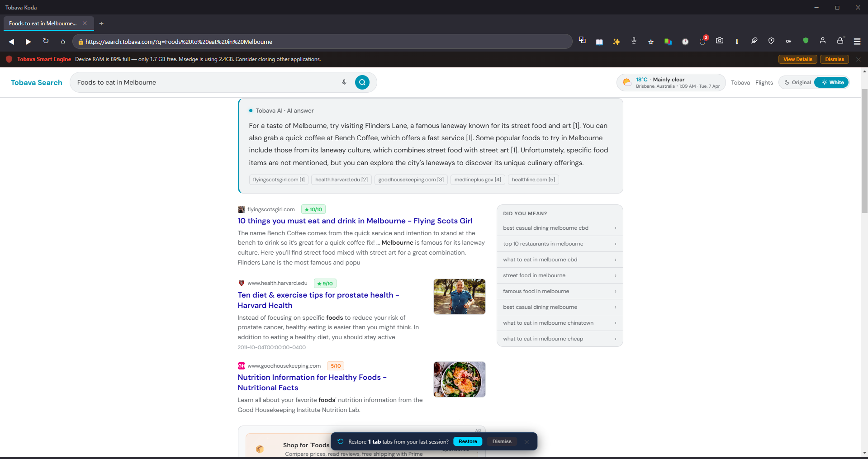
Task: Open healthline.com [5] citation chip
Action: click(x=533, y=180)
